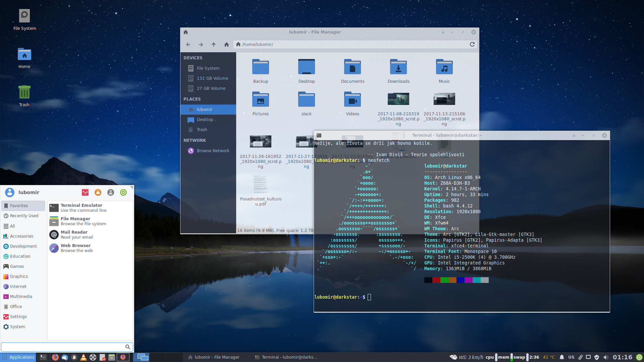644x362 pixels.
Task: Click the green session icon at panel end
Action: [639, 357]
